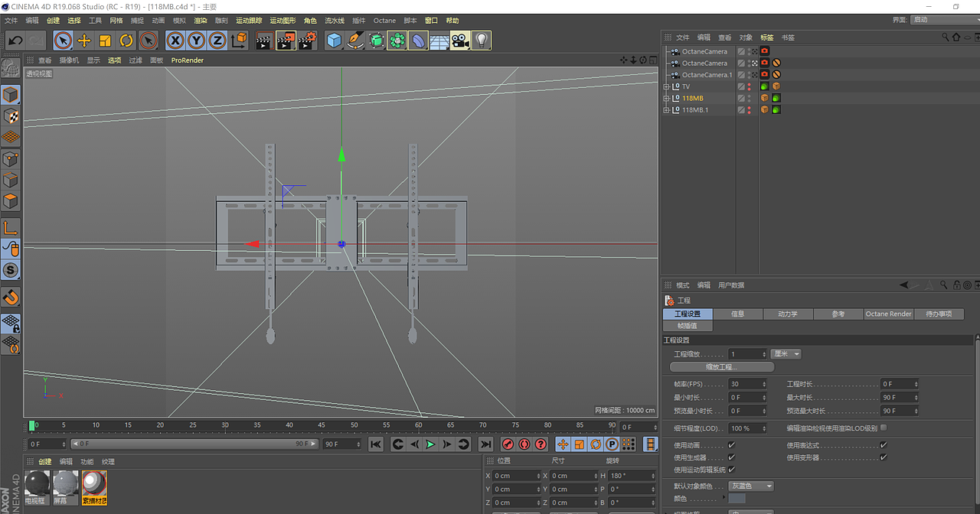Toggle 使用运动剪辑系统 checkbox
980x514 pixels.
731,470
